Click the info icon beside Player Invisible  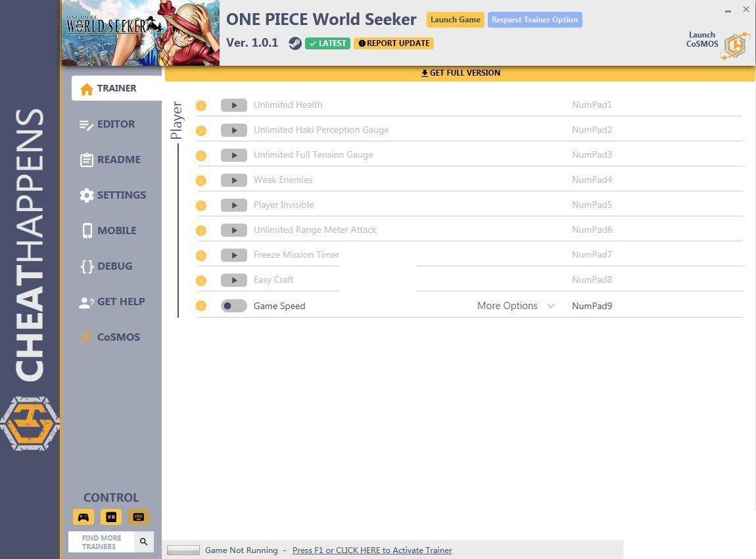click(201, 206)
